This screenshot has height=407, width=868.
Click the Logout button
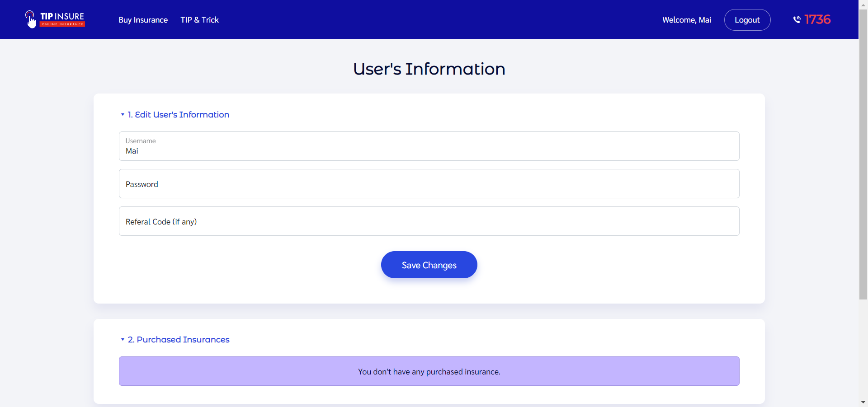pos(747,20)
